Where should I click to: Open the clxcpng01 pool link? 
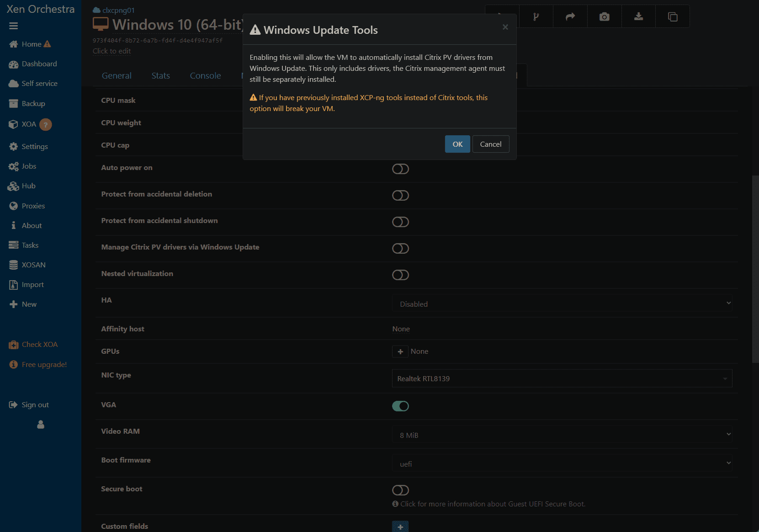(x=118, y=10)
